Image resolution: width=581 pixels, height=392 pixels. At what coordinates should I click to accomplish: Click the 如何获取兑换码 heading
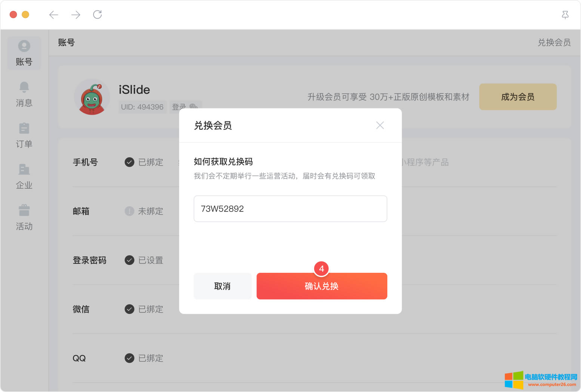click(223, 162)
